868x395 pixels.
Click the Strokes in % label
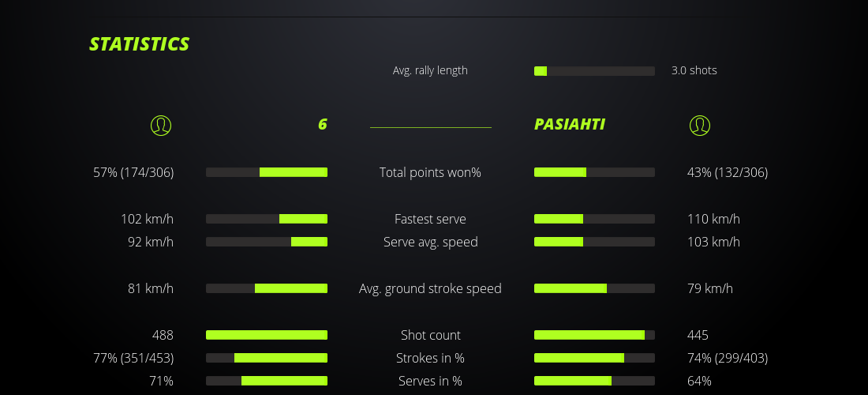[x=430, y=358]
